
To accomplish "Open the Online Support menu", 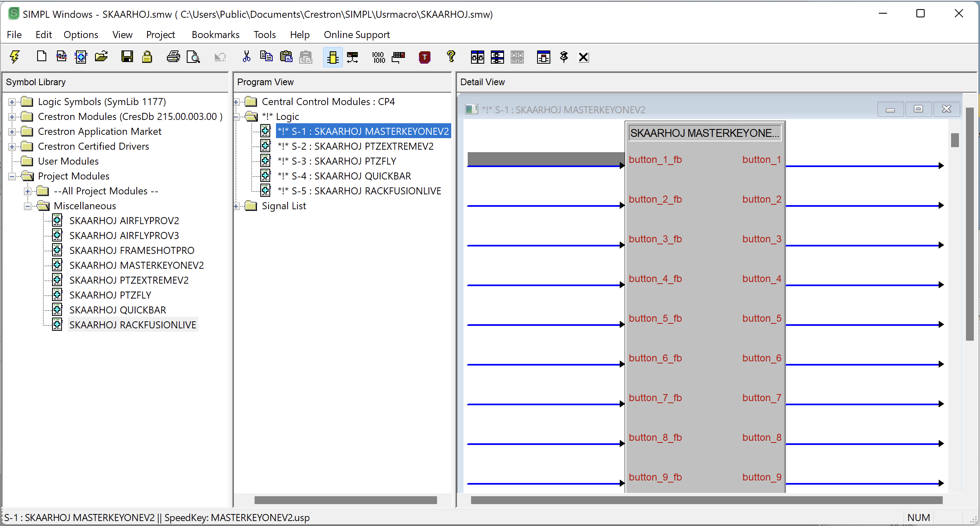I will [357, 35].
